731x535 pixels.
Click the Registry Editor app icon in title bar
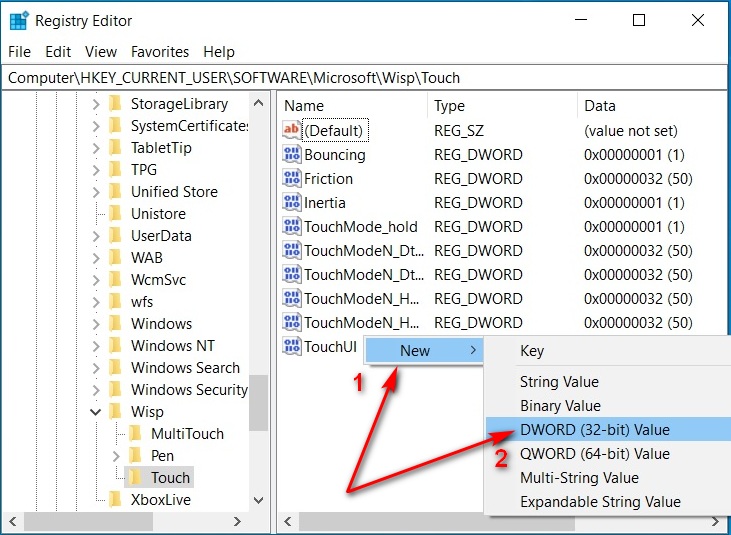tap(19, 21)
